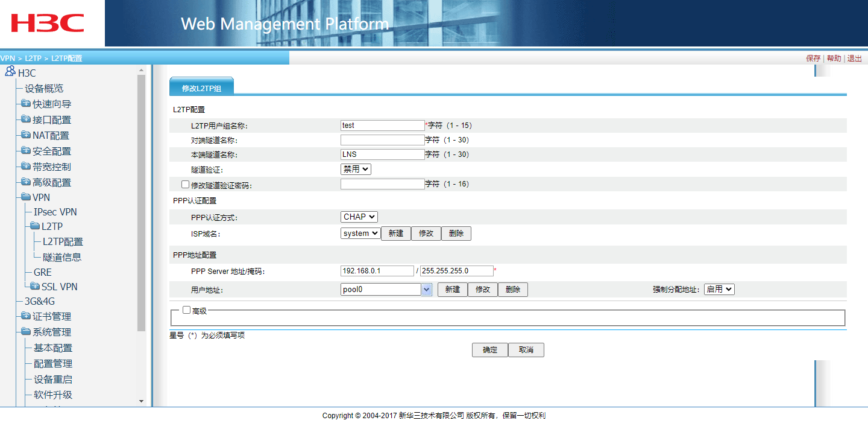Image resolution: width=868 pixels, height=423 pixels.
Task: Click the 取消 button
Action: tap(526, 350)
